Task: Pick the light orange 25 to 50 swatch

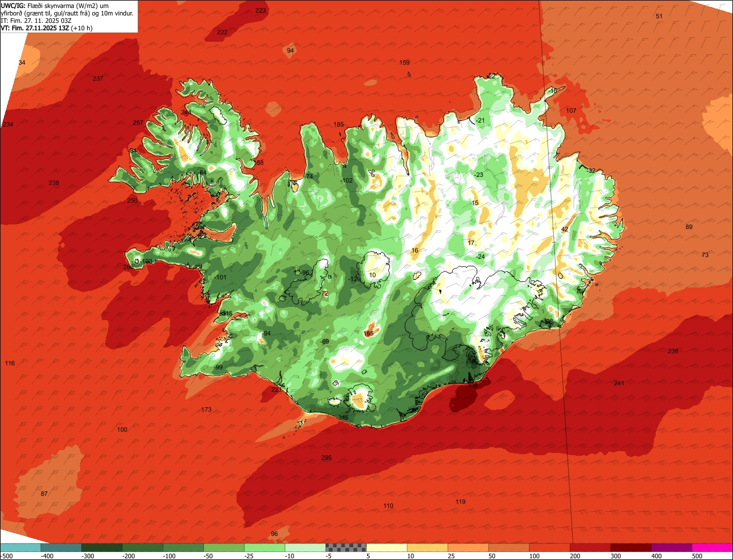Action: 468,547
